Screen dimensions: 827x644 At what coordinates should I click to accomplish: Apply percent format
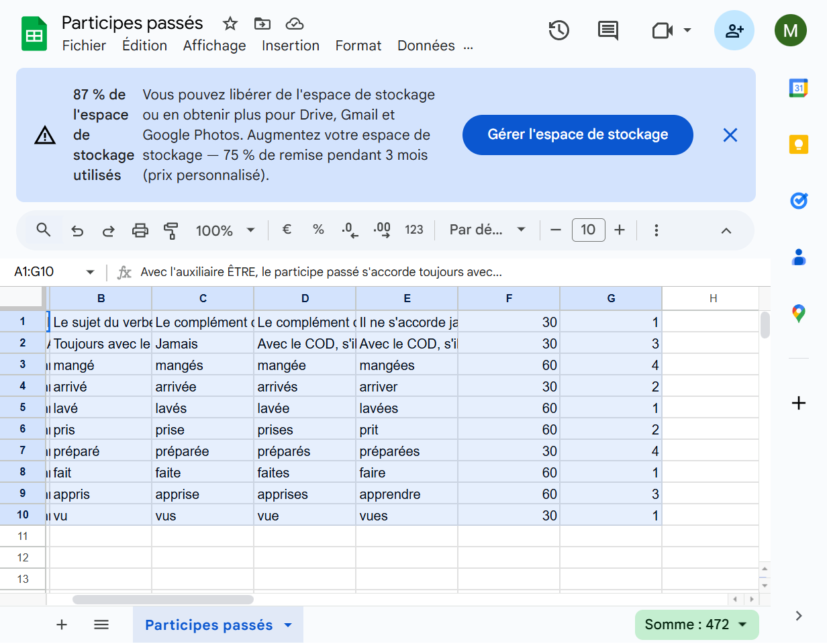point(318,230)
